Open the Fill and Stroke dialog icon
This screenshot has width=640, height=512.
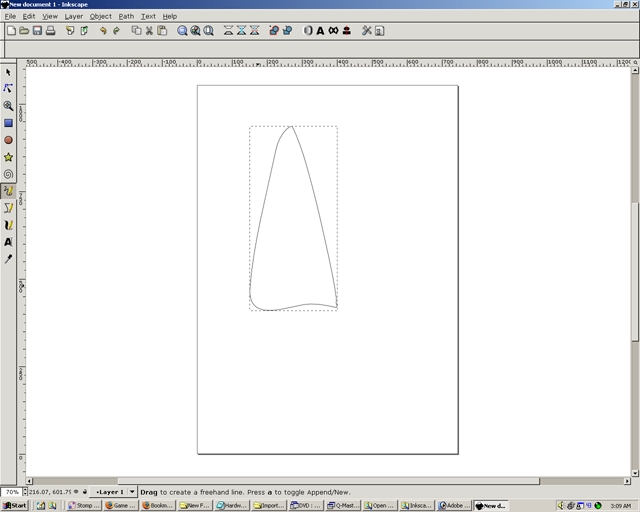click(x=308, y=31)
